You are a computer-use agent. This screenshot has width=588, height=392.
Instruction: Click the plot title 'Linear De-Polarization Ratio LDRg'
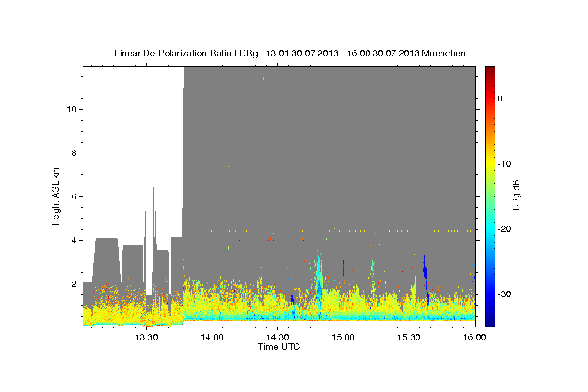pos(186,53)
